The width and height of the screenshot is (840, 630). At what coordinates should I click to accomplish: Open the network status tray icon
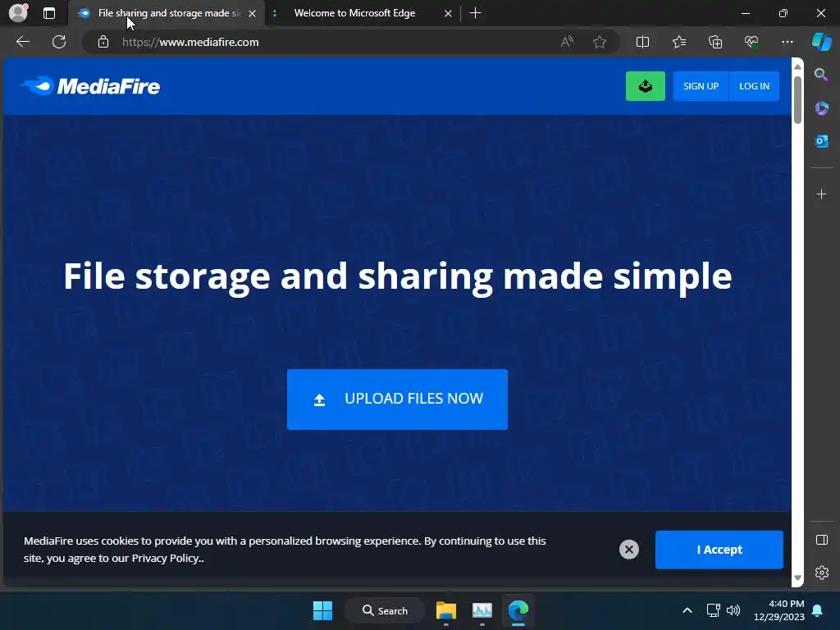(713, 610)
